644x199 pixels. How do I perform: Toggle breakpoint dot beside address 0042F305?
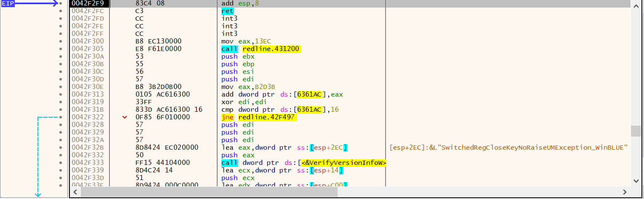tap(61, 49)
